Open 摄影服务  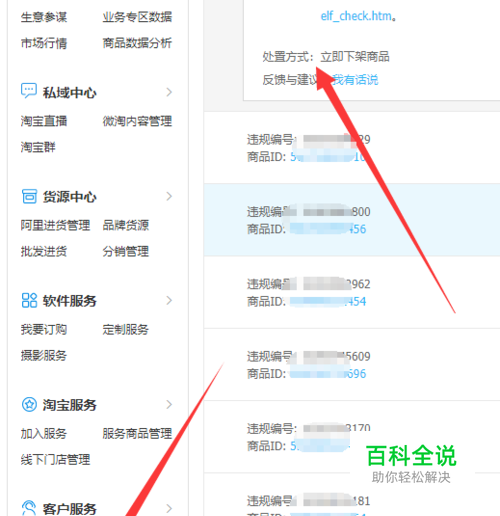point(44,356)
